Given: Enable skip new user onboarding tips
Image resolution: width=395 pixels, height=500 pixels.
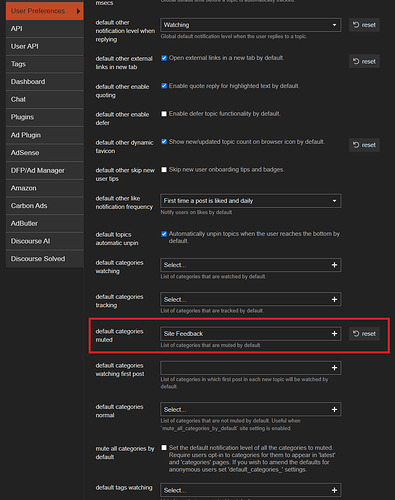Looking at the screenshot, I should click(164, 170).
